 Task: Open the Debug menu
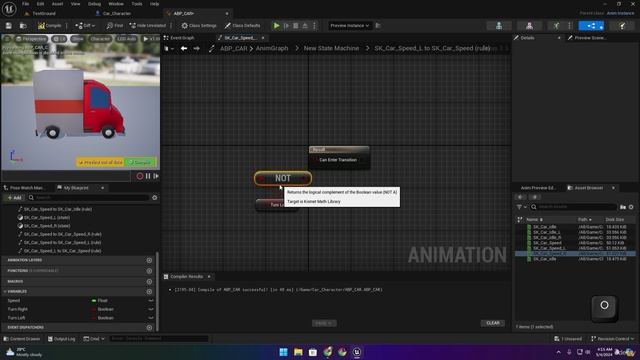click(x=94, y=4)
